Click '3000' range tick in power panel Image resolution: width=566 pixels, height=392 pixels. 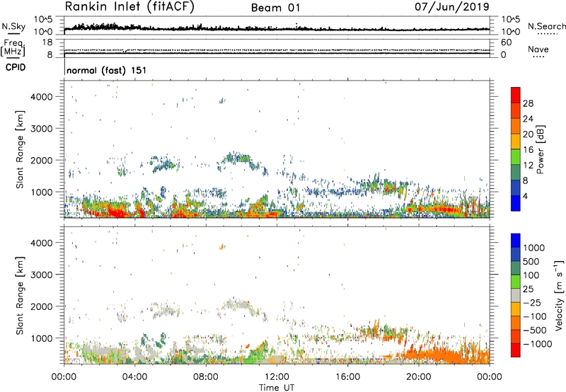[41, 129]
